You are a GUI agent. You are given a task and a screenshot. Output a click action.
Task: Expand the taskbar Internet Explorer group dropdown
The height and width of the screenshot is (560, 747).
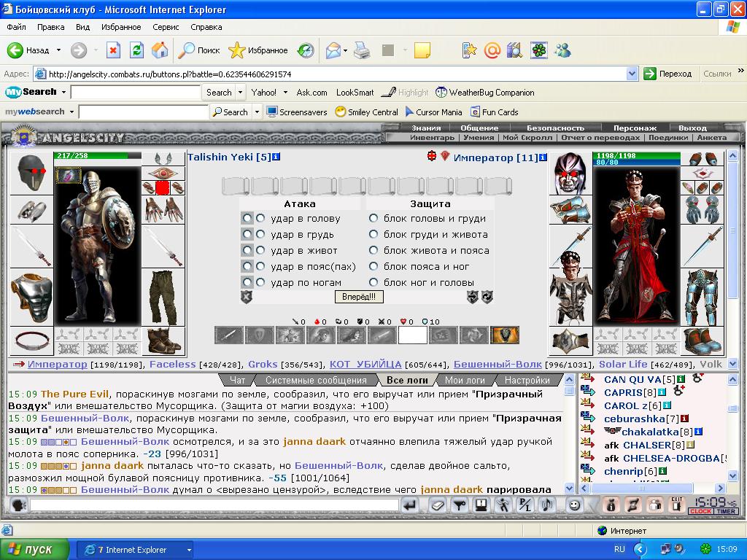tap(189, 550)
